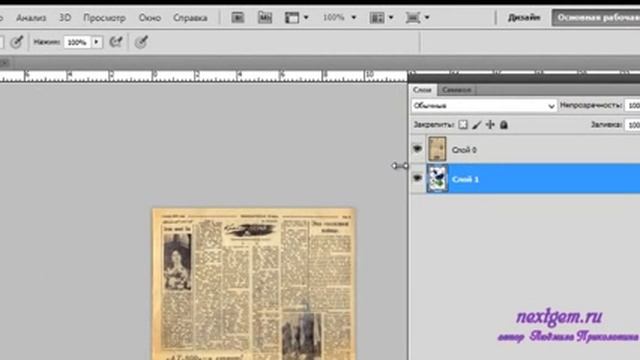Enable the airbrush mode icon
640x360 pixels.
pyautogui.click(x=116, y=42)
